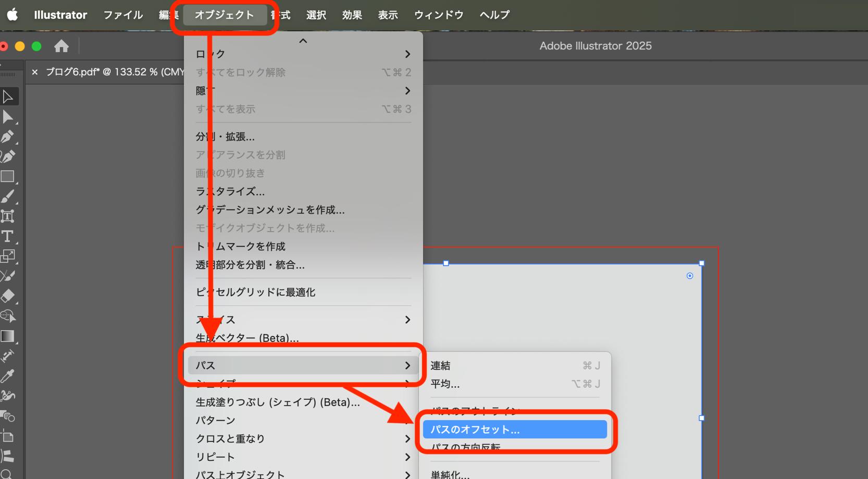Select the Pen tool

8,136
